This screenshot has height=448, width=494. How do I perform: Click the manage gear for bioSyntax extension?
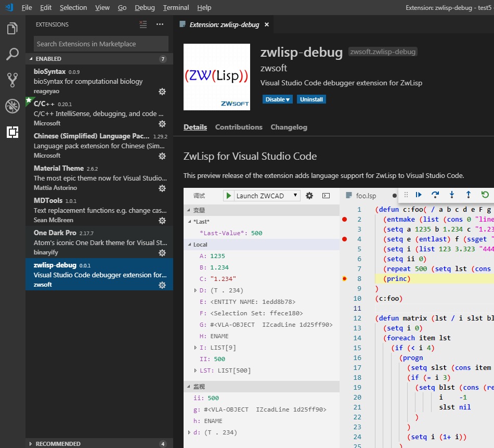[x=162, y=92]
